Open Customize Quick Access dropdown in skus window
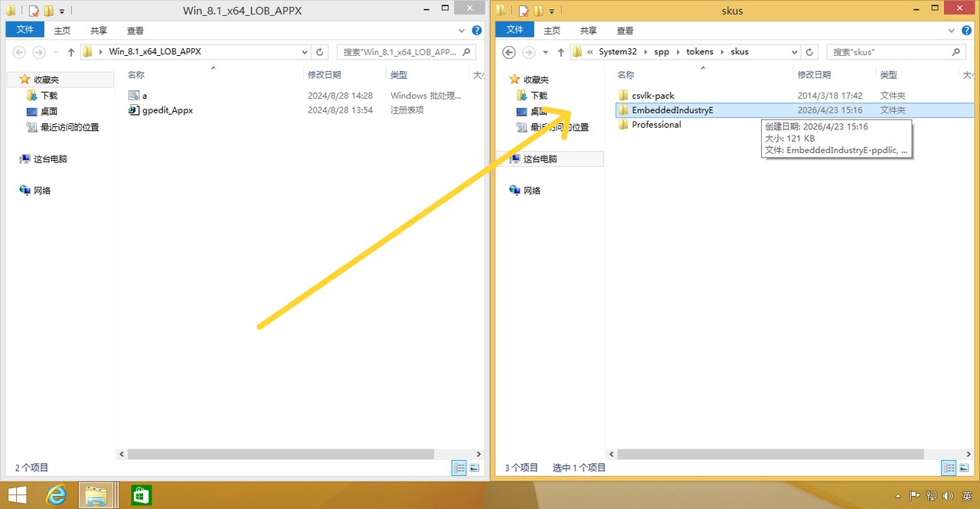Image resolution: width=980 pixels, height=509 pixels. point(552,11)
